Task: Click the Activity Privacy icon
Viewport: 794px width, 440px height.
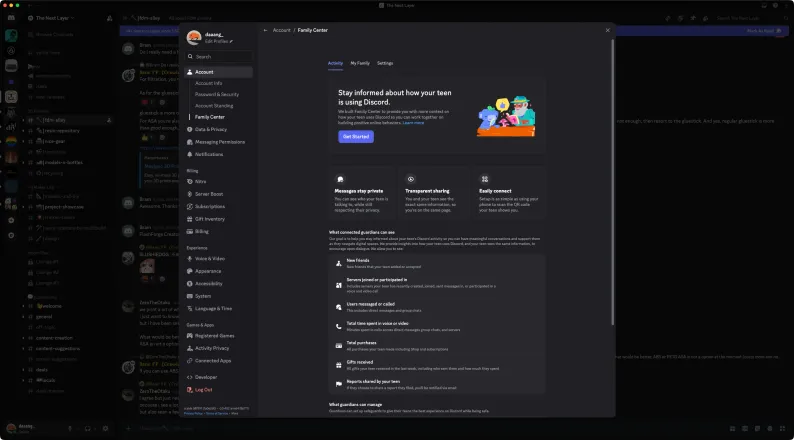Action: [189, 348]
